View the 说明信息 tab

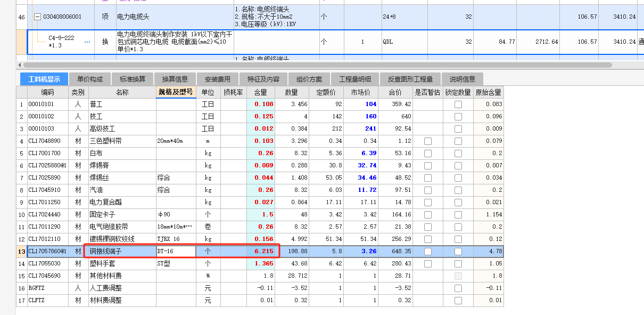tap(462, 79)
